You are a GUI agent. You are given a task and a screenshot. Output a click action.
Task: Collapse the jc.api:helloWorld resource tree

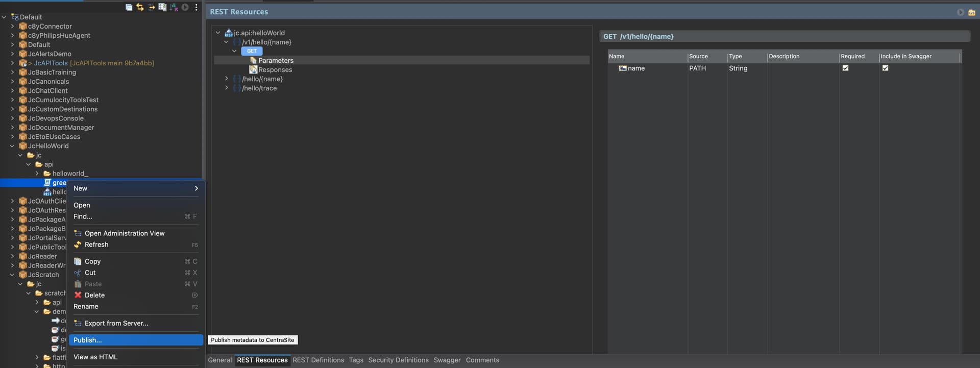(218, 33)
